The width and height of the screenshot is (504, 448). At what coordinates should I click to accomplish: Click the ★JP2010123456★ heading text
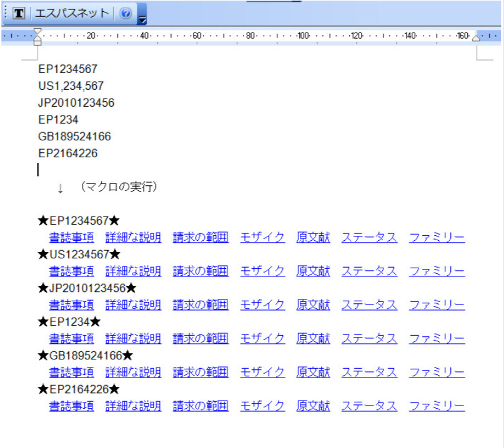[x=87, y=288]
